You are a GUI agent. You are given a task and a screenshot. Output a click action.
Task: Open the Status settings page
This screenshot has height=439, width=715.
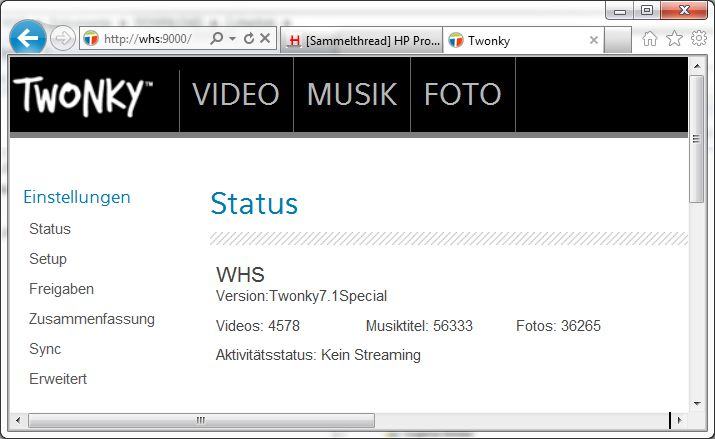[50, 229]
